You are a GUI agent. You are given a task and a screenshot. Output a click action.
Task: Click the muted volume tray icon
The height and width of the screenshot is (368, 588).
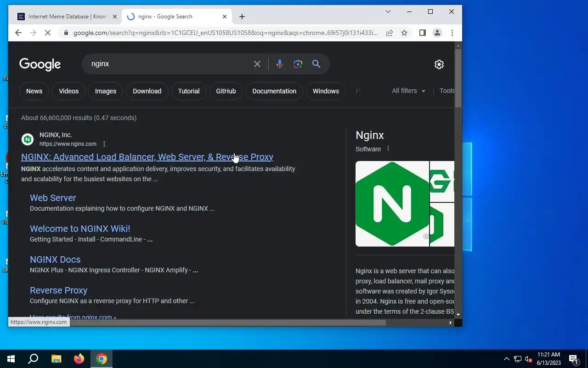tap(529, 359)
